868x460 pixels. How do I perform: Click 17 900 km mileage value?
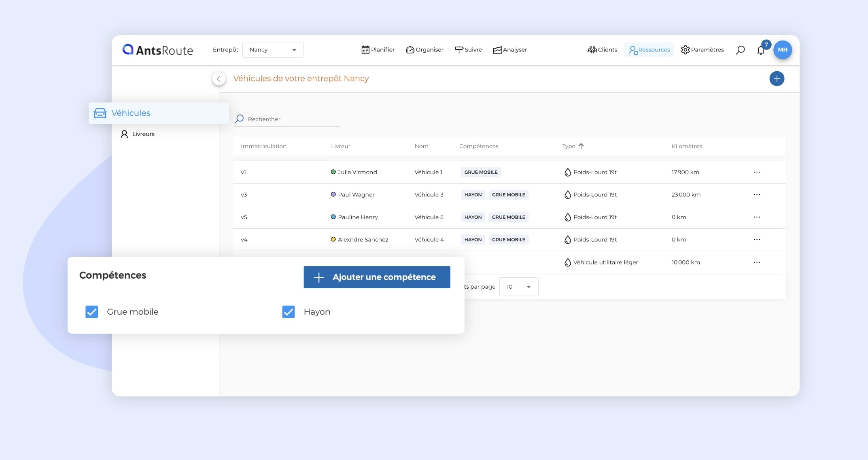point(685,172)
